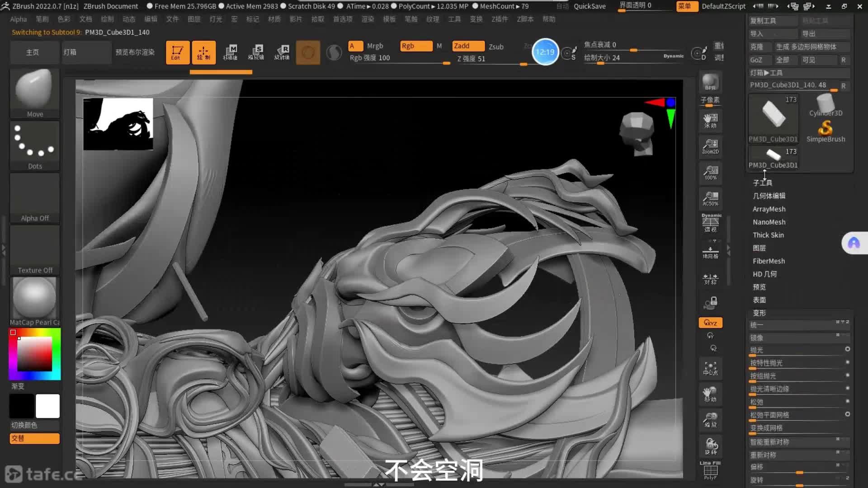
Task: Toggle the Xyz rotation mode
Action: click(710, 323)
